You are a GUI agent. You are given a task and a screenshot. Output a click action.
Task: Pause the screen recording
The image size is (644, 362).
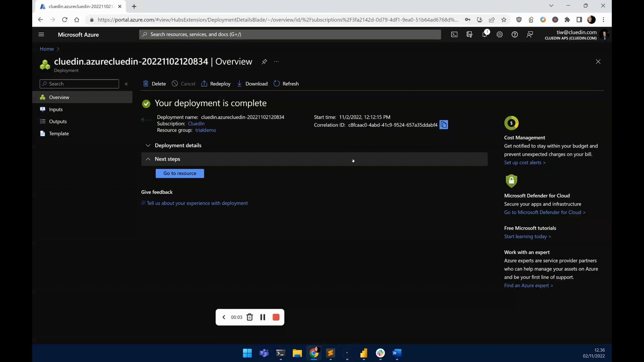click(x=263, y=317)
